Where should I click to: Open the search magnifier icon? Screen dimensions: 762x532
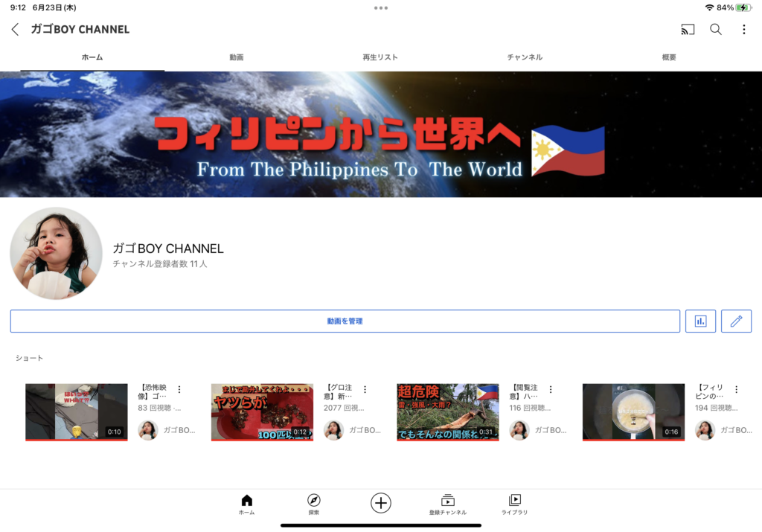[x=715, y=30]
